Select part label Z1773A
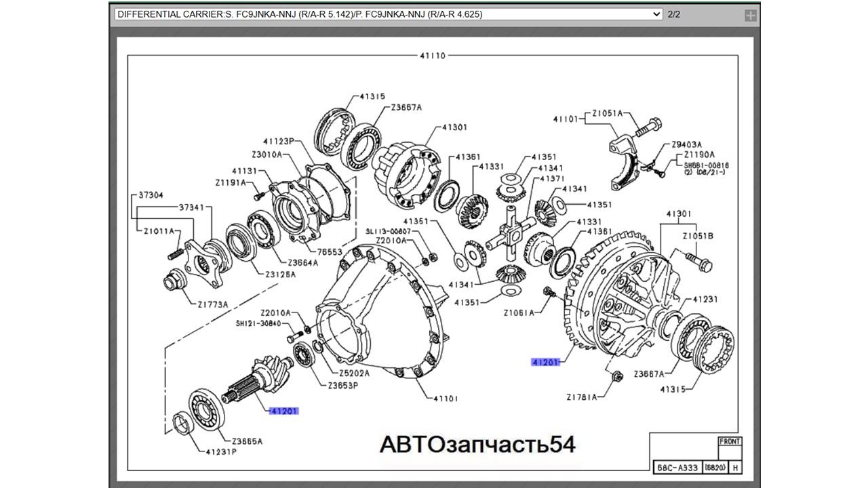The height and width of the screenshot is (488, 868). click(x=213, y=304)
